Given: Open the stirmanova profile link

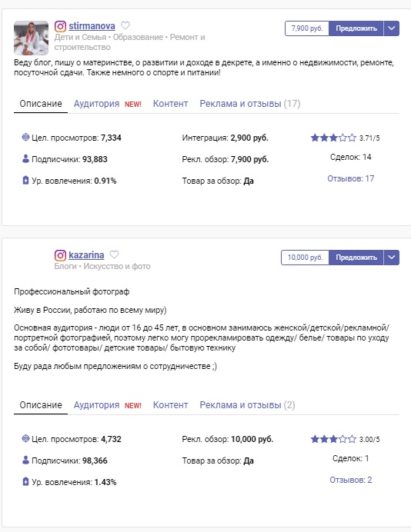Looking at the screenshot, I should 92,26.
